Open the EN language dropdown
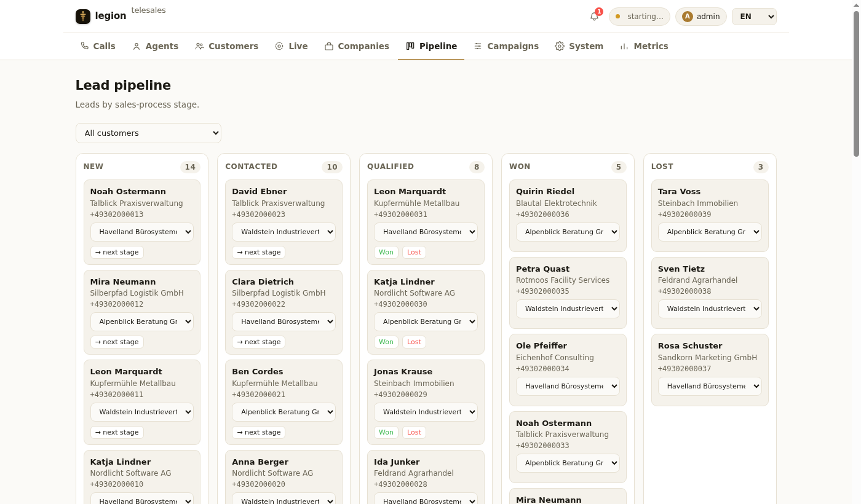Image resolution: width=861 pixels, height=504 pixels. [x=754, y=17]
